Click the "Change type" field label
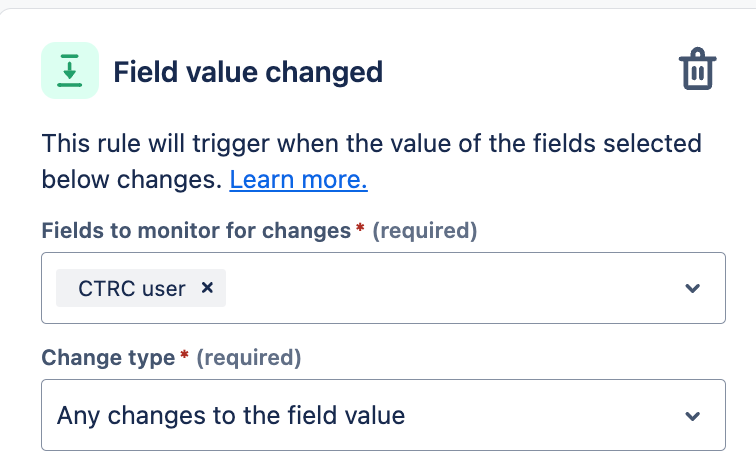The image size is (756, 476). pyautogui.click(x=107, y=357)
